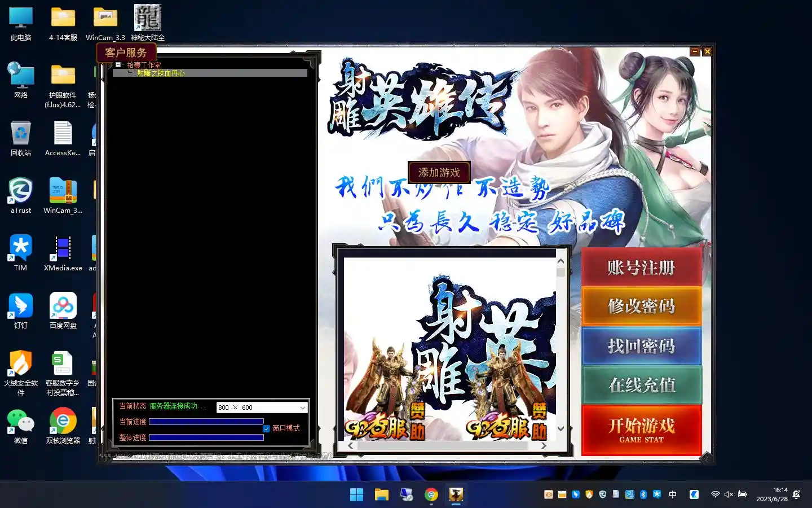Open the 网络 desktop icon
812x508 pixels.
[x=21, y=81]
